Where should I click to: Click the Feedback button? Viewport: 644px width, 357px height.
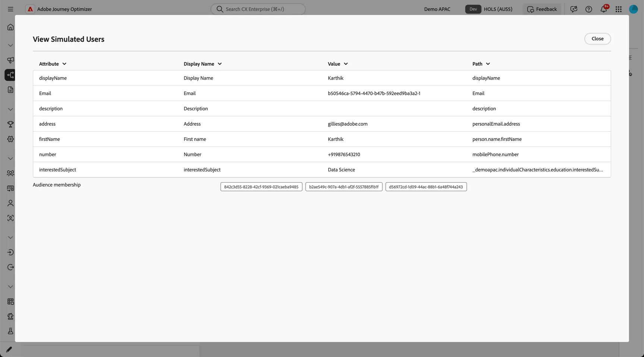point(542,9)
